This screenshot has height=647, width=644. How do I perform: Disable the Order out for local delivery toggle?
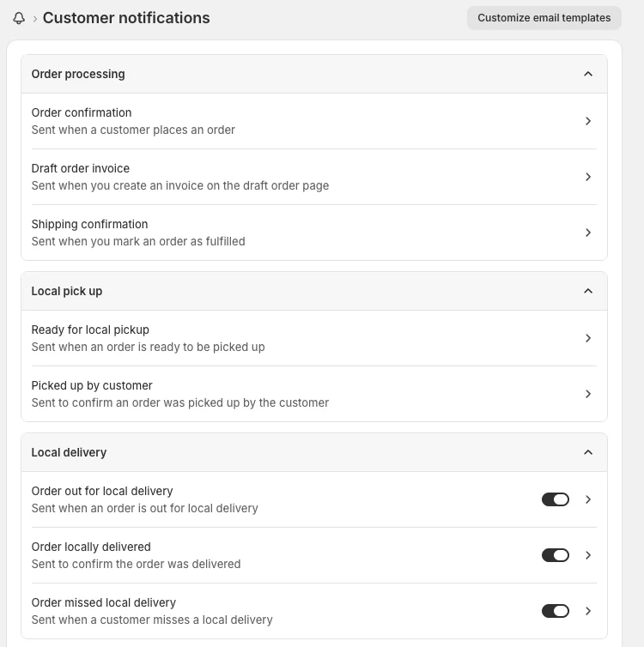click(x=555, y=499)
